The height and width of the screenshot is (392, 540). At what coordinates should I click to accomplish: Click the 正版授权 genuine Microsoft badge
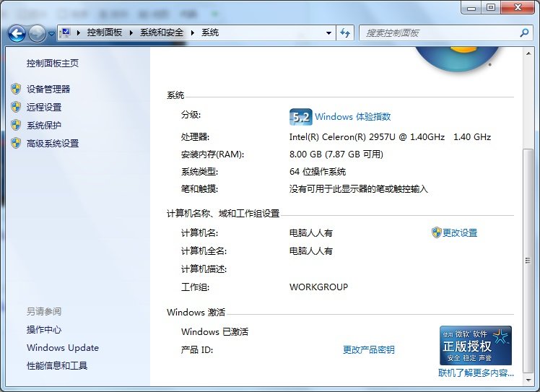[x=476, y=346]
